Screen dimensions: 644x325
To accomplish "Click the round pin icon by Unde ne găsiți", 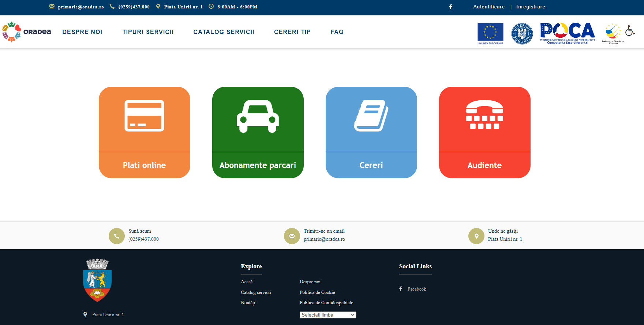I will 476,236.
